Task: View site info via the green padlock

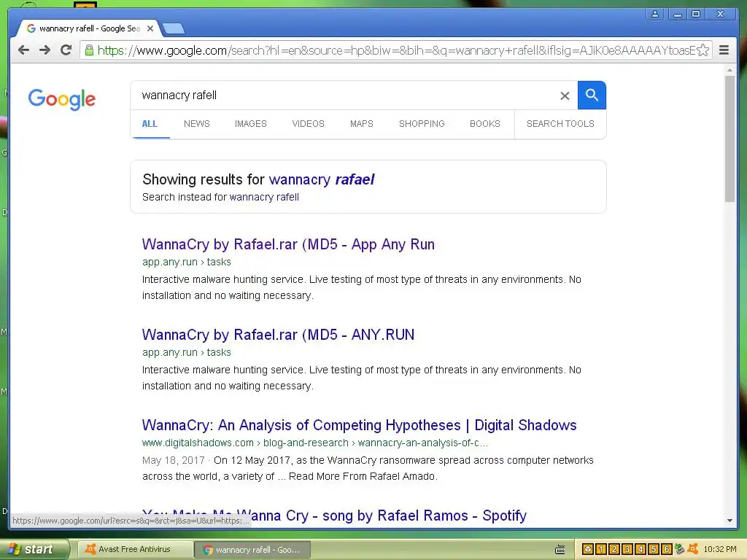Action: click(89, 50)
